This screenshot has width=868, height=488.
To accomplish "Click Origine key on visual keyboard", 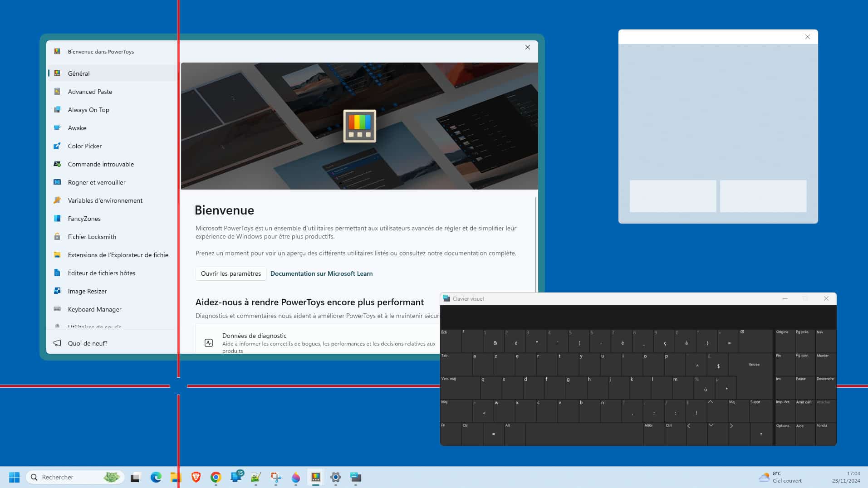I will (x=784, y=341).
